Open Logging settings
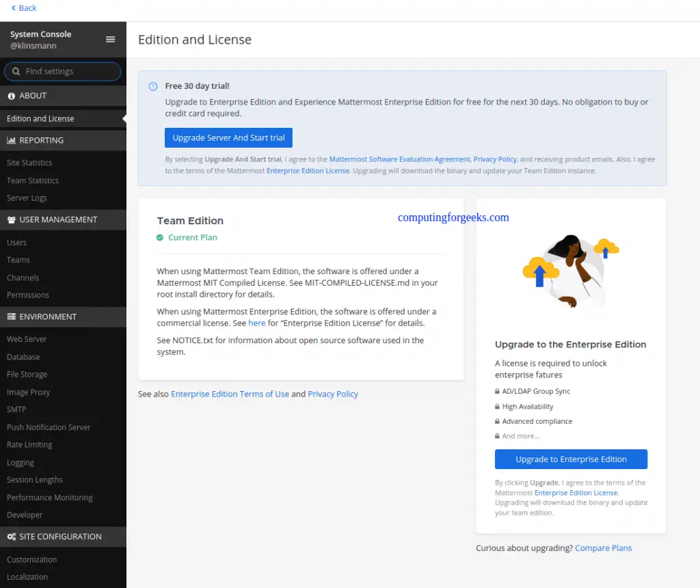 click(20, 463)
